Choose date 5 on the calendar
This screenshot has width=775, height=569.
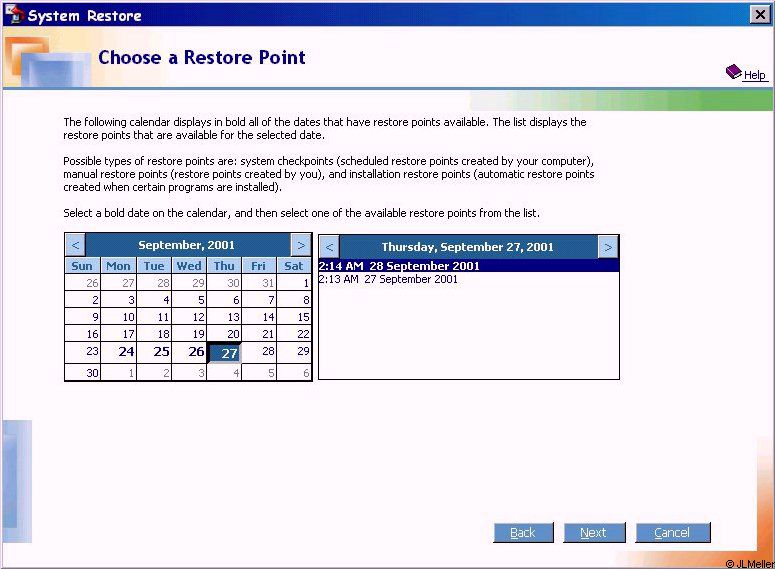pyautogui.click(x=189, y=300)
